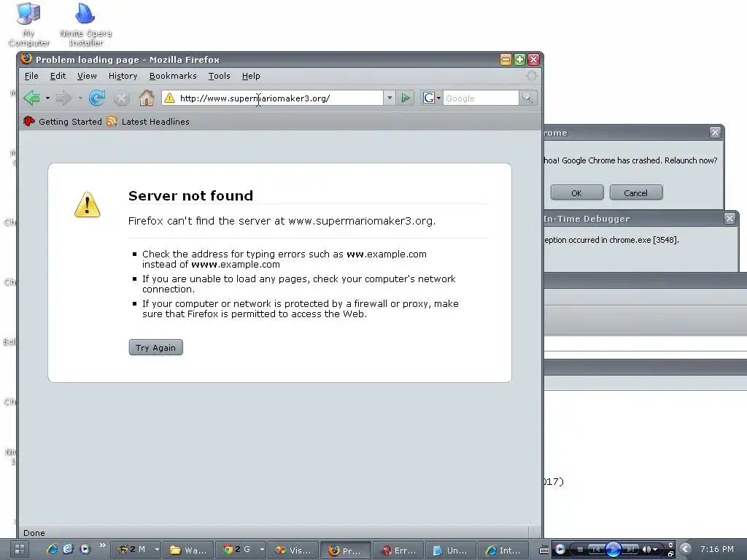Expand hidden system tray icons arrow
The image size is (747, 560).
pyautogui.click(x=686, y=550)
